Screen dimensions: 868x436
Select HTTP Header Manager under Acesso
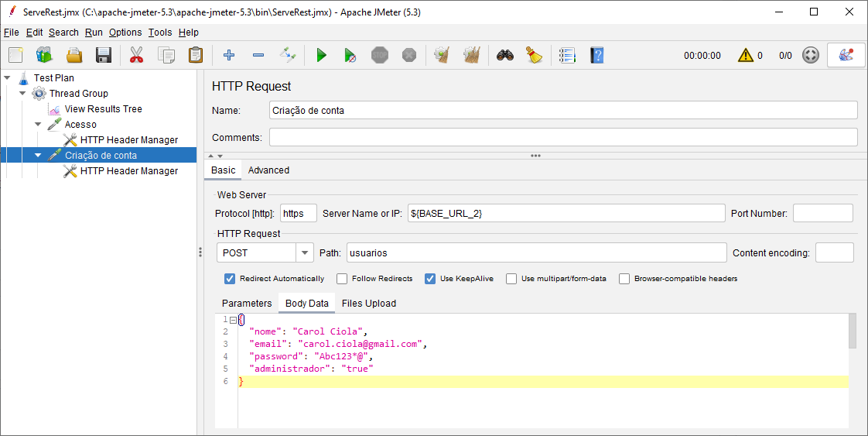129,140
